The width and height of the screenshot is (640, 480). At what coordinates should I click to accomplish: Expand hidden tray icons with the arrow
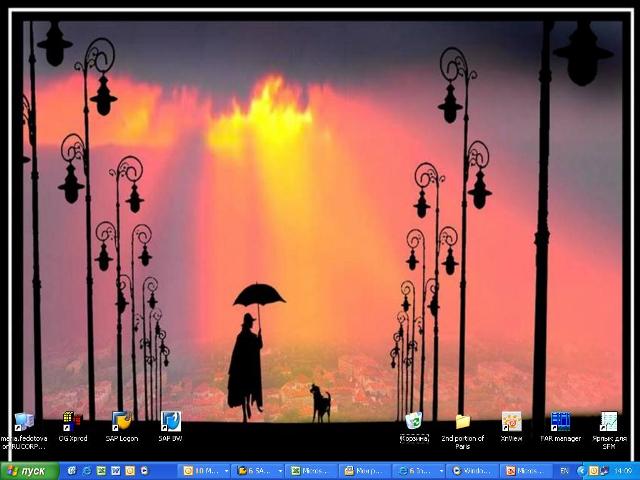(581, 471)
